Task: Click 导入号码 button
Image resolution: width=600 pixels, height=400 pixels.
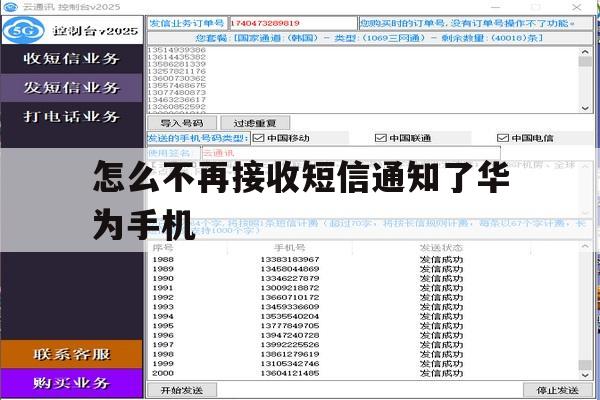Action: pos(182,123)
